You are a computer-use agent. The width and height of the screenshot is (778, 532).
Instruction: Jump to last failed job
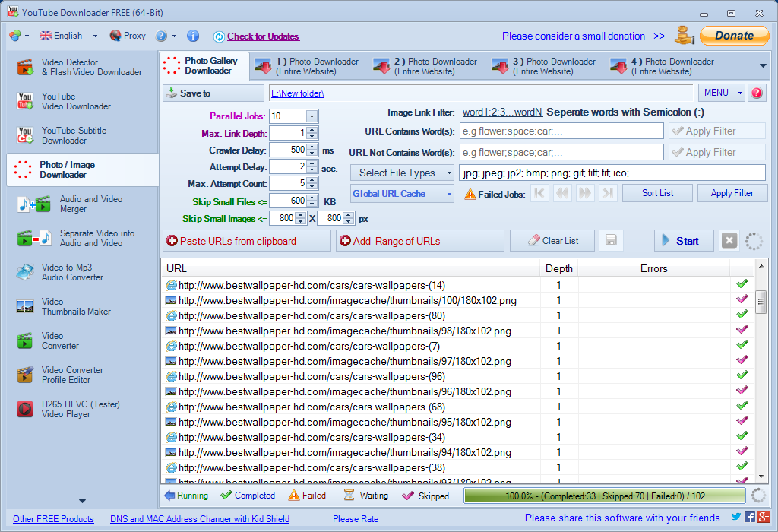[x=608, y=193]
